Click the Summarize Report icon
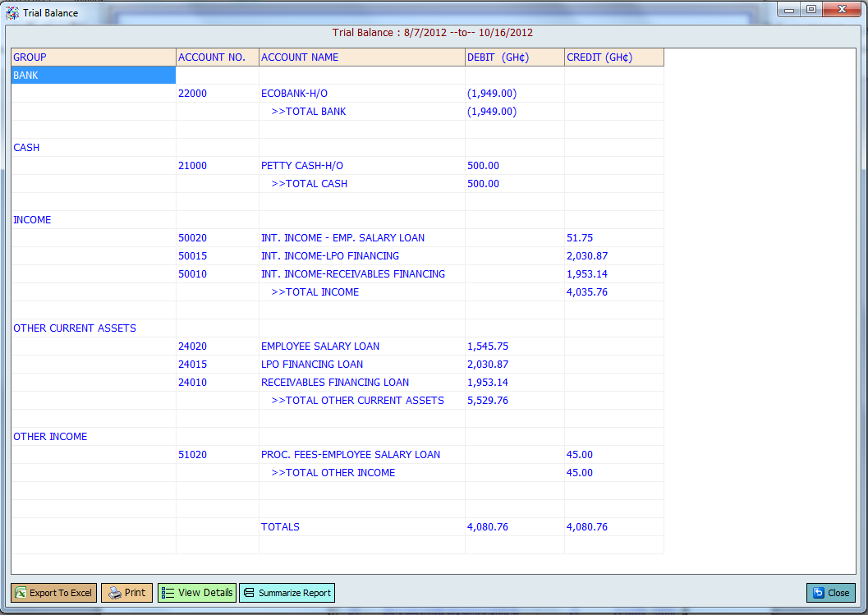The height and width of the screenshot is (615, 868). point(249,593)
